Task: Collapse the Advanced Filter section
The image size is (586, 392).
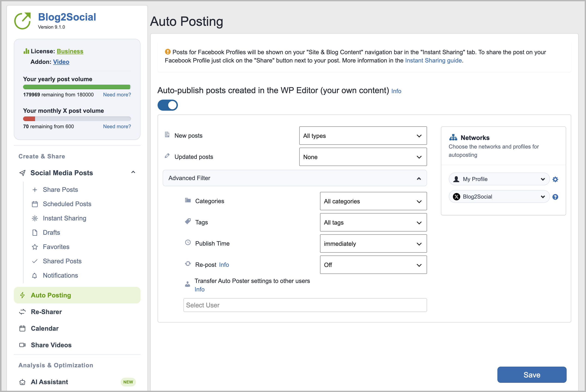Action: coord(295,178)
